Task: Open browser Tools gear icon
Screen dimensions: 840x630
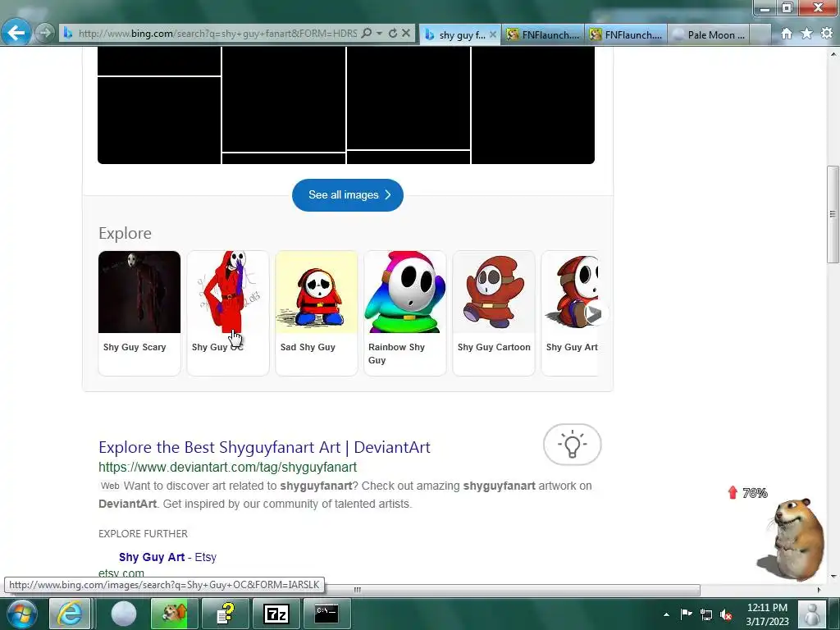Action: tap(827, 34)
